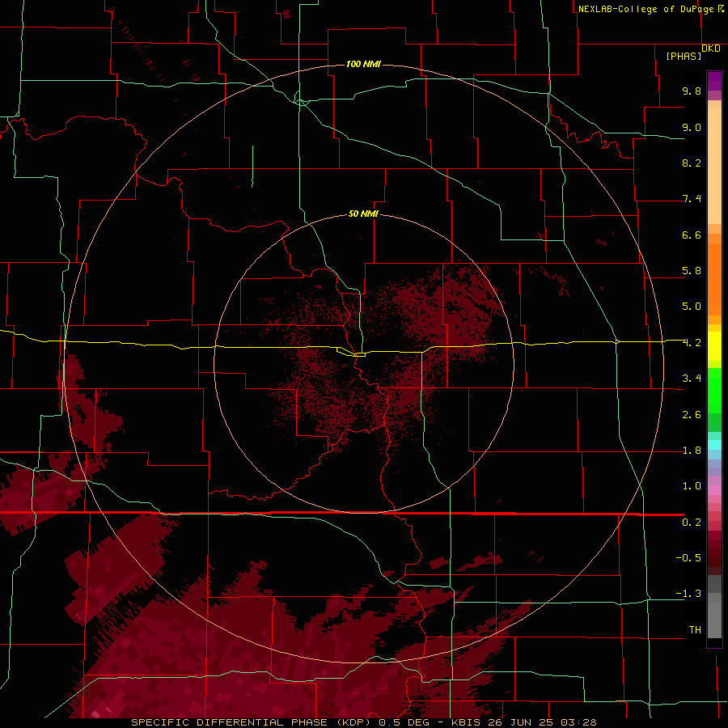
Task: Click the 7.4 legend value
Action: tap(692, 199)
